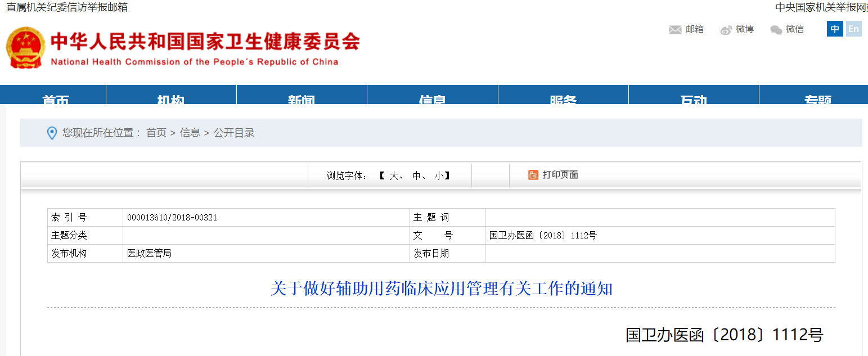Set browsing font size to large (大)
This screenshot has height=356, width=868.
394,175
